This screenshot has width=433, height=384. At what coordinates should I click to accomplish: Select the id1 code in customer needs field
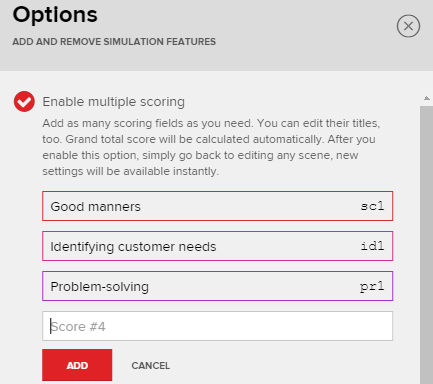click(x=372, y=246)
